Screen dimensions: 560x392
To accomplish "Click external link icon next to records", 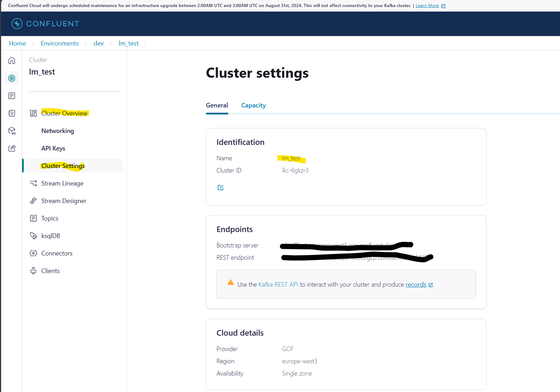I will coord(430,285).
